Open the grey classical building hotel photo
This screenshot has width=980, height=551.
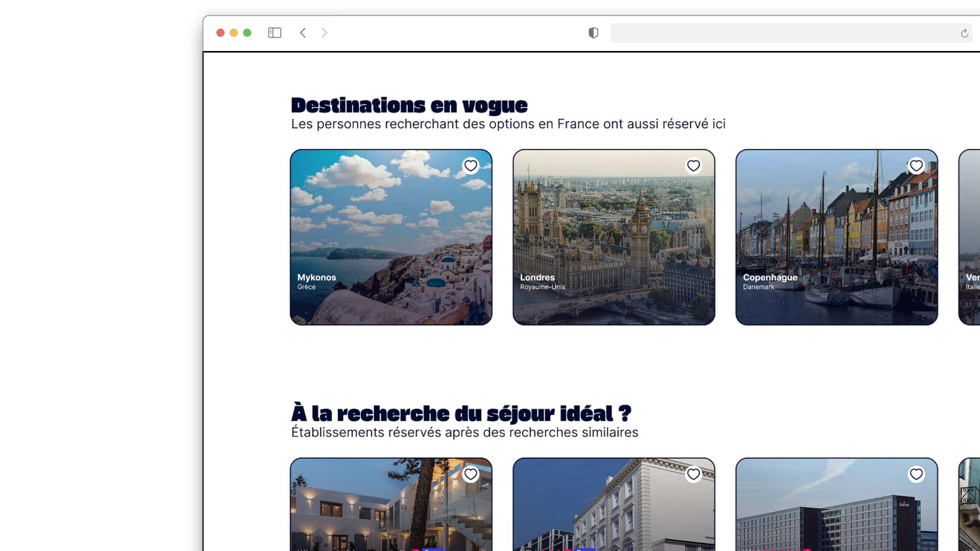[x=614, y=504]
